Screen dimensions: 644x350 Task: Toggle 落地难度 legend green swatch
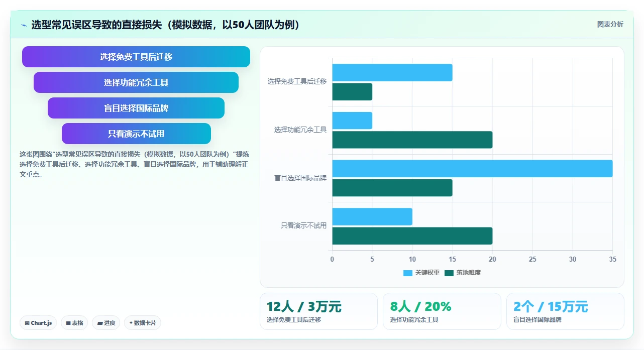point(449,273)
